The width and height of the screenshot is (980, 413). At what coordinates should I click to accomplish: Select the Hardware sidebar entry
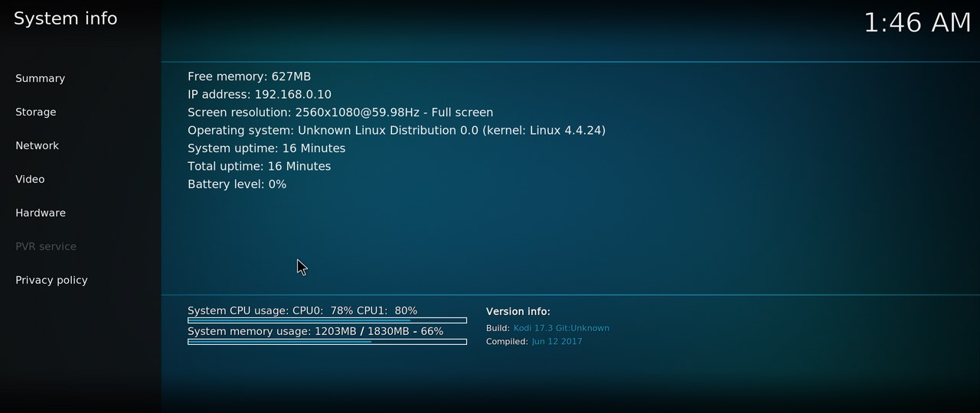pyautogui.click(x=41, y=213)
